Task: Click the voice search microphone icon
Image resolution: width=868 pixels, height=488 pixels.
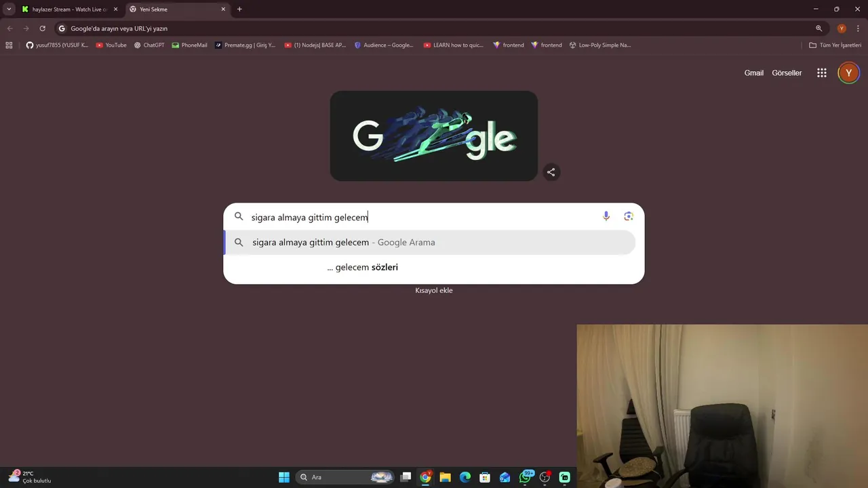Action: [x=606, y=216]
